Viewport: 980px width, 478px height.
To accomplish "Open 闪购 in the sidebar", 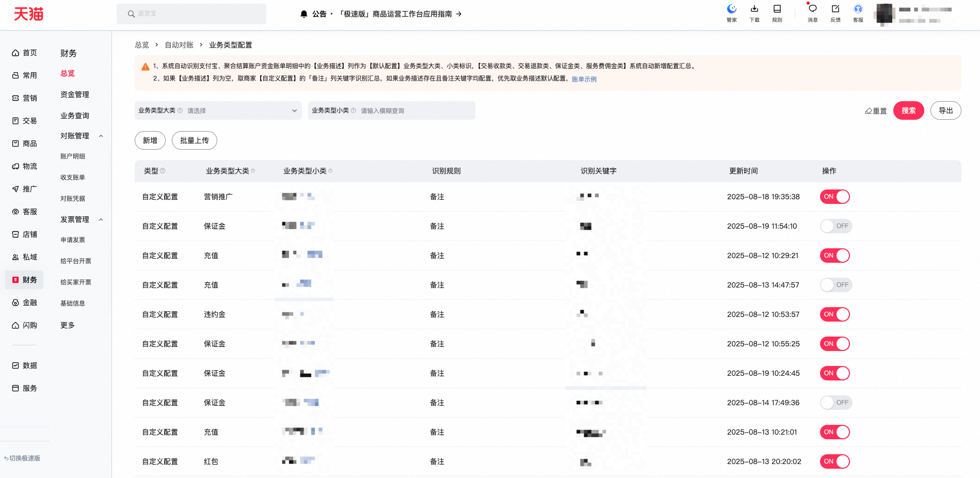I will [x=25, y=325].
